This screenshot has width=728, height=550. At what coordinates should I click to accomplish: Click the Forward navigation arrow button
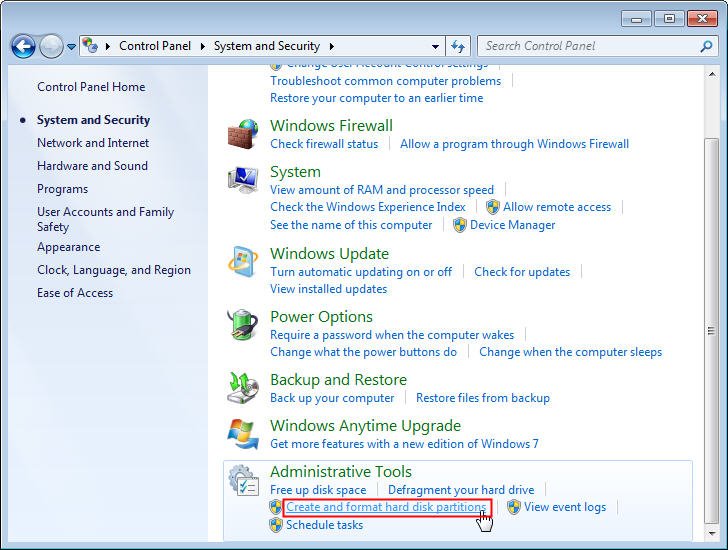point(51,46)
